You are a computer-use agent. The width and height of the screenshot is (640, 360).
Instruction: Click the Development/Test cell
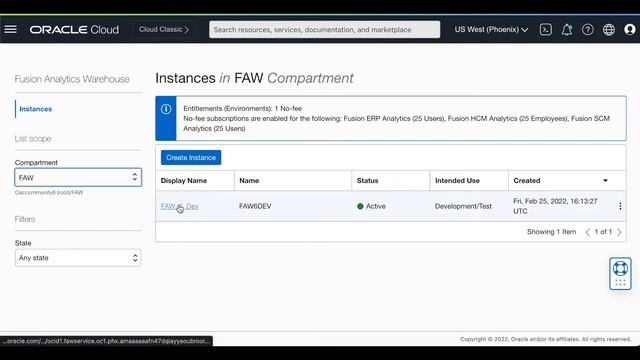click(463, 206)
